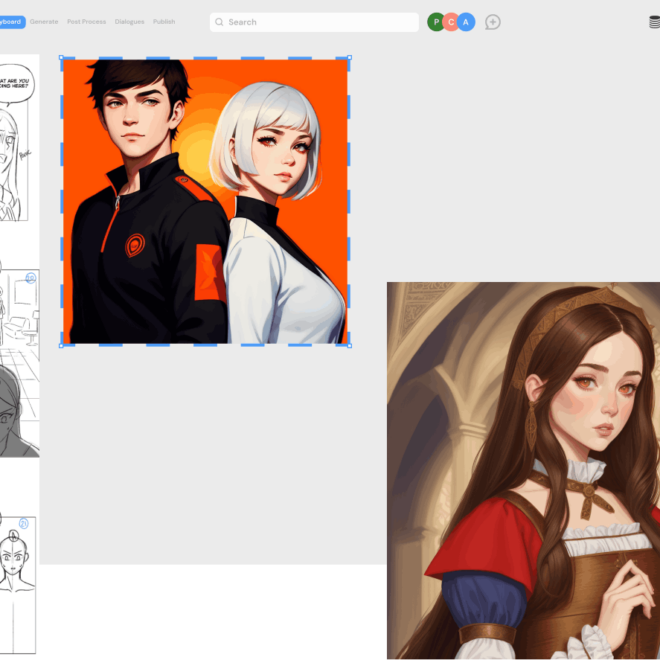660x660 pixels.
Task: Click the orange 'C' user avatar
Action: click(451, 22)
